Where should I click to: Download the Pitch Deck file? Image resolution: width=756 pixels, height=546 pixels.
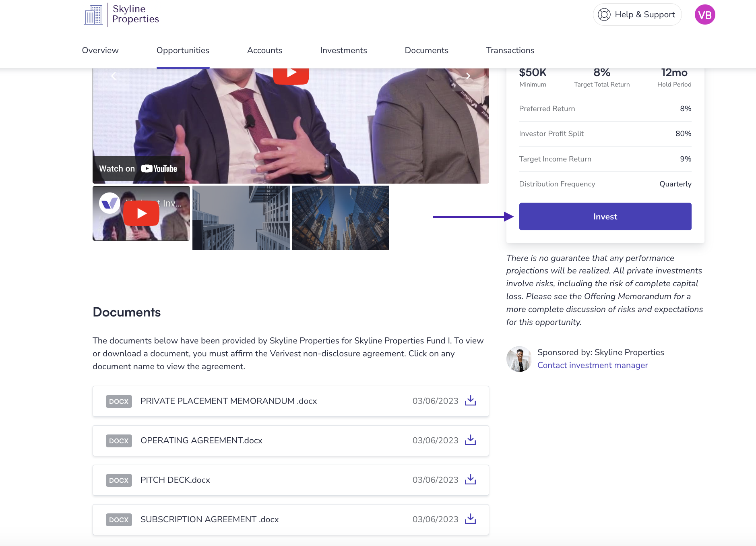point(470,480)
